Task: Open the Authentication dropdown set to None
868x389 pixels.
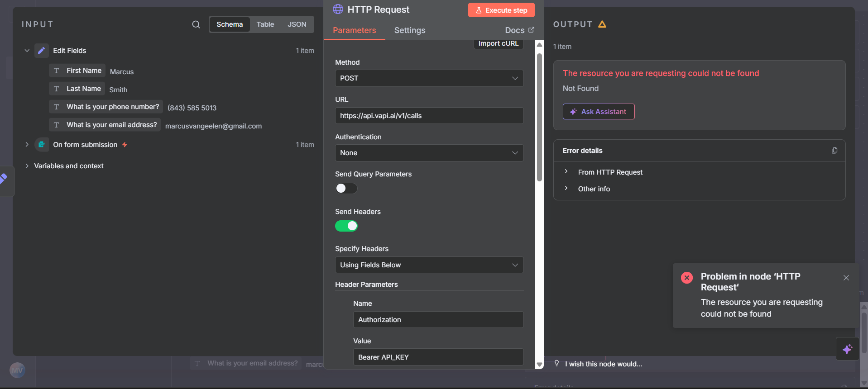Action: point(429,153)
